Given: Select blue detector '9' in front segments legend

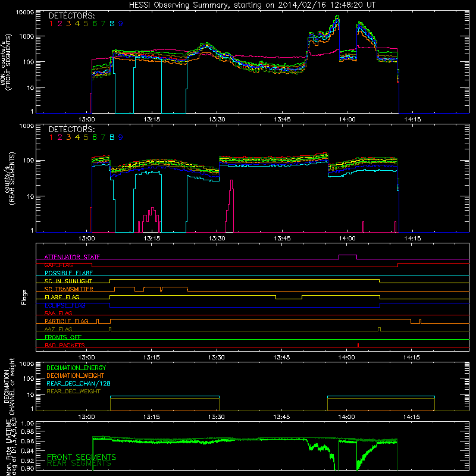Looking at the screenshot, I should [121, 24].
